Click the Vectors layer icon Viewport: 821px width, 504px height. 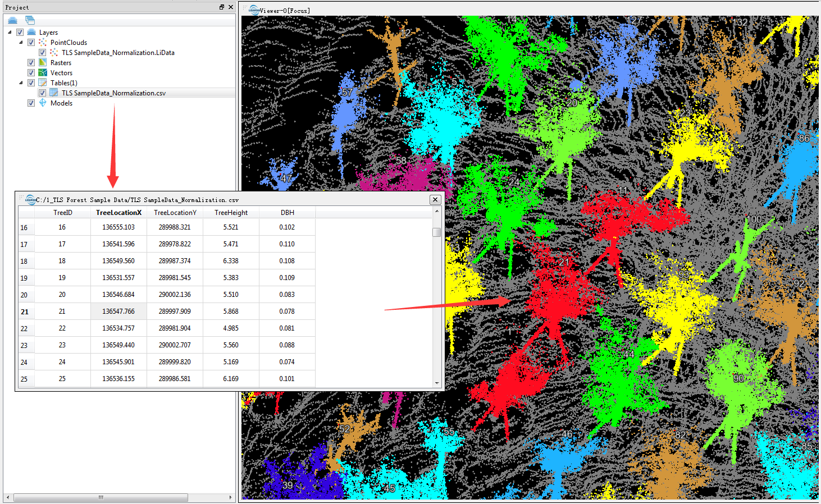pyautogui.click(x=43, y=72)
